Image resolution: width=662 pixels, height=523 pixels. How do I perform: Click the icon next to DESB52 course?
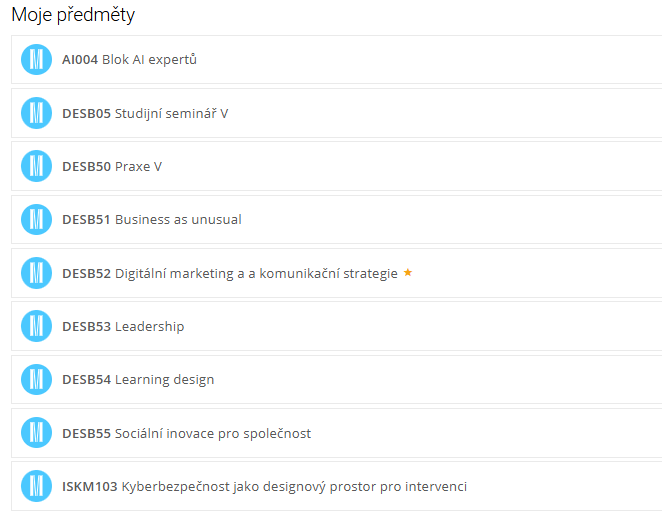[36, 273]
